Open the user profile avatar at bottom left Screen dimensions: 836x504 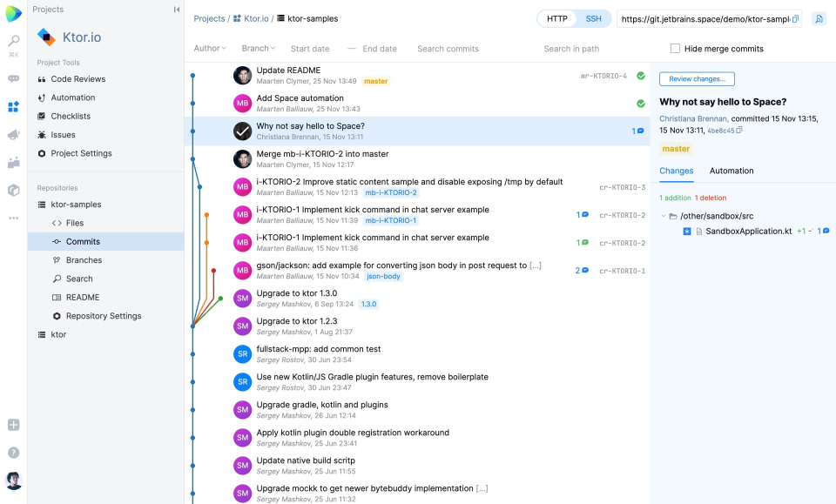14,480
